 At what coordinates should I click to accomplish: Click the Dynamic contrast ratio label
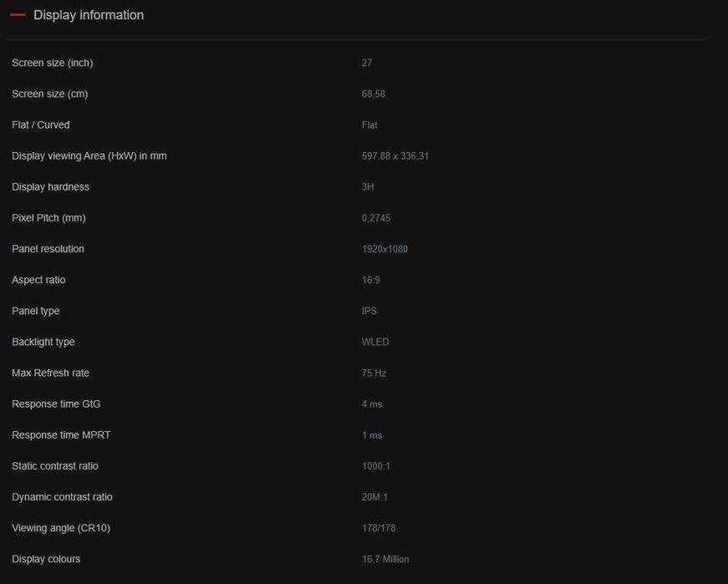(x=62, y=497)
